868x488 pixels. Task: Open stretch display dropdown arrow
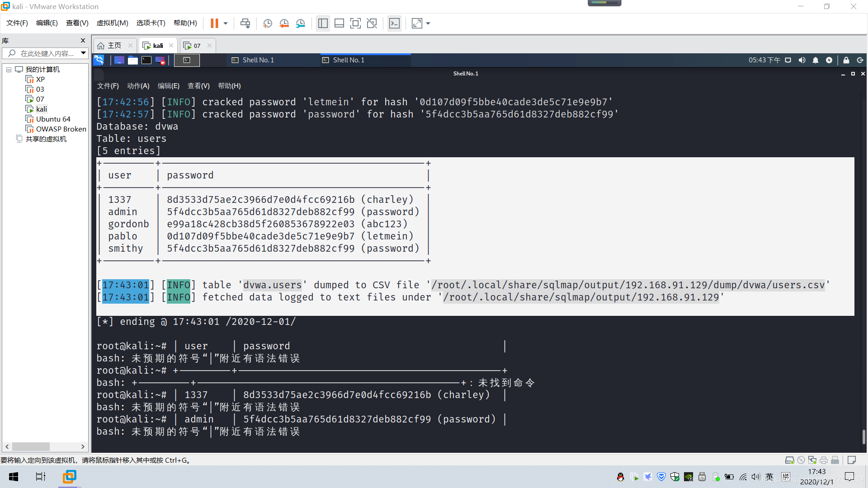click(428, 23)
